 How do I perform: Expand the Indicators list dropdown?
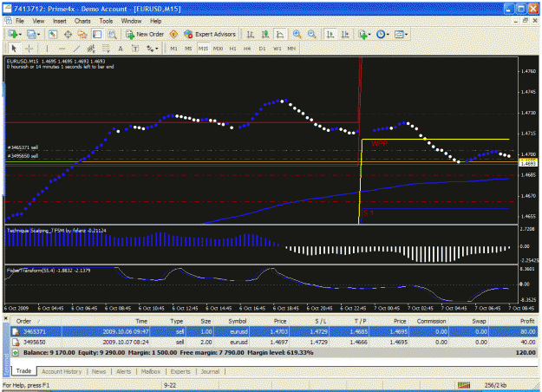click(369, 35)
